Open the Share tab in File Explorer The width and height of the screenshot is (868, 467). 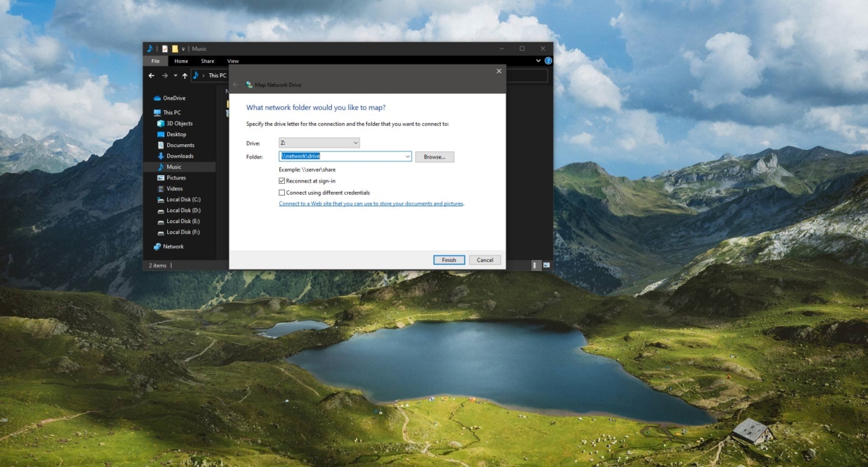207,61
